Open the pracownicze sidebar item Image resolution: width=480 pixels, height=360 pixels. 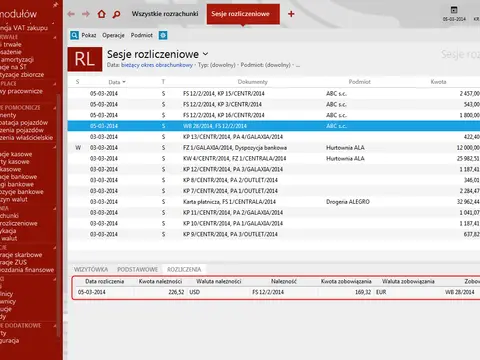[21, 91]
